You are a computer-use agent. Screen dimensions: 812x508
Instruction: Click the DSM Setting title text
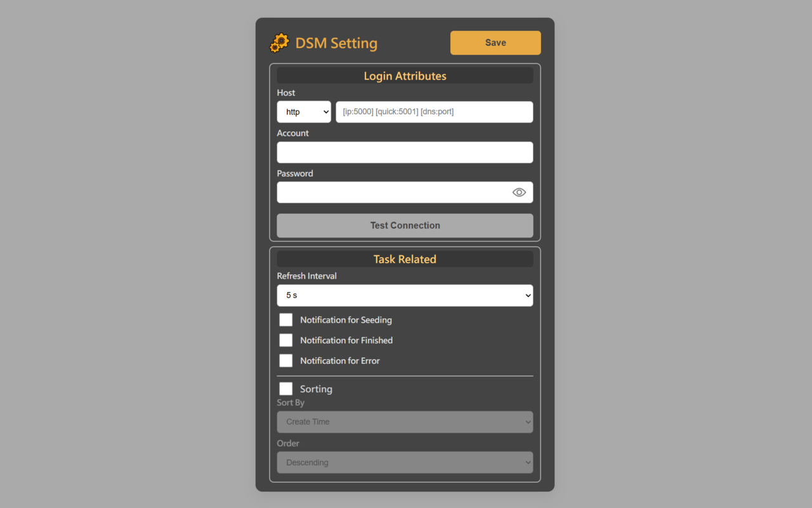(336, 43)
